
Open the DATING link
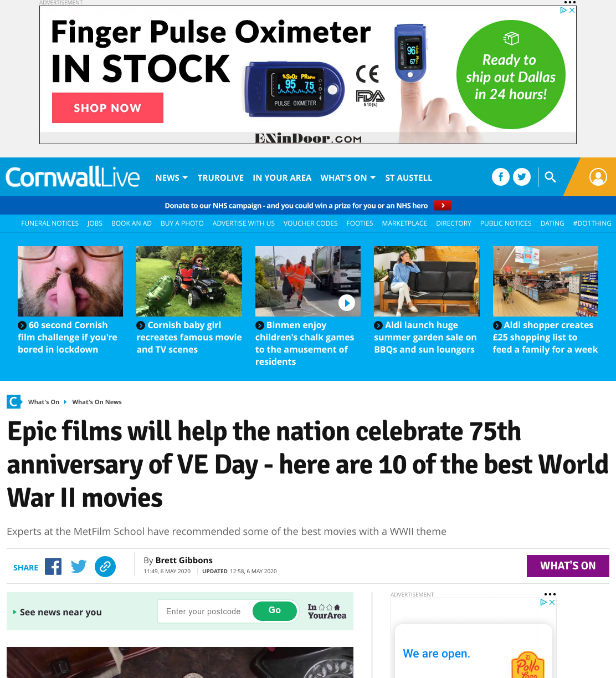tap(552, 223)
